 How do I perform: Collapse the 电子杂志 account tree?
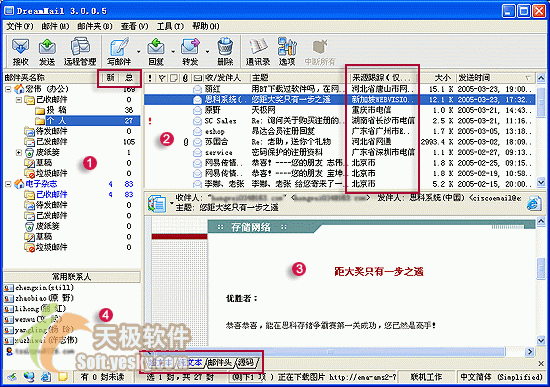pyautogui.click(x=8, y=184)
